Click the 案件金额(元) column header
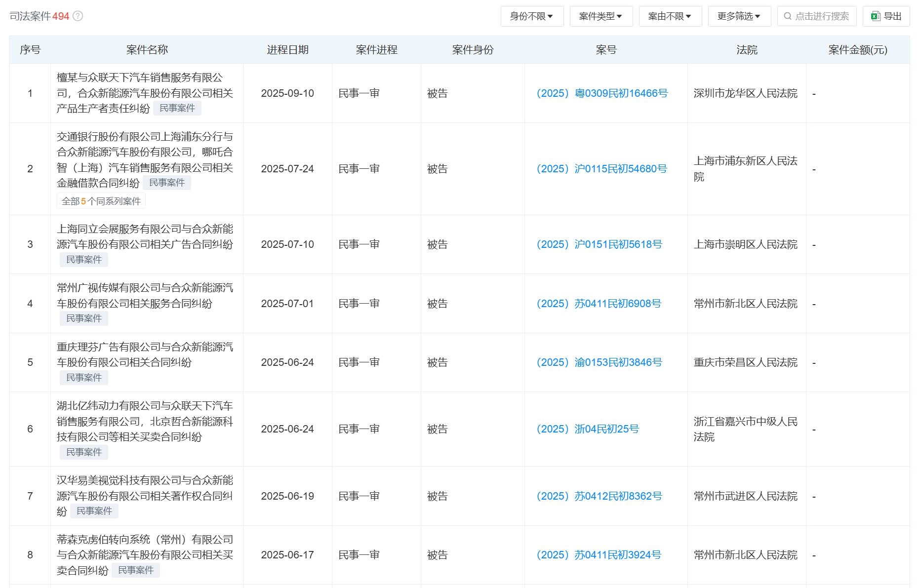 coord(858,50)
